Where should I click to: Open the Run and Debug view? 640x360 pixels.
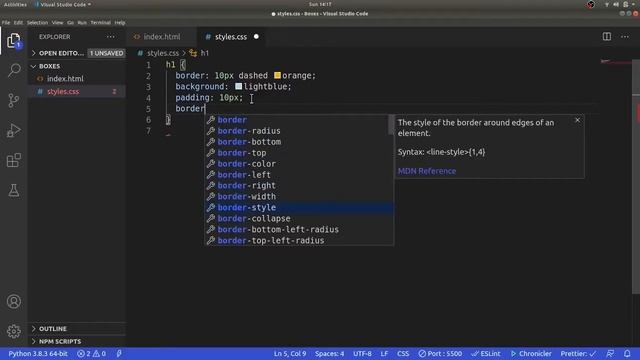point(13,131)
